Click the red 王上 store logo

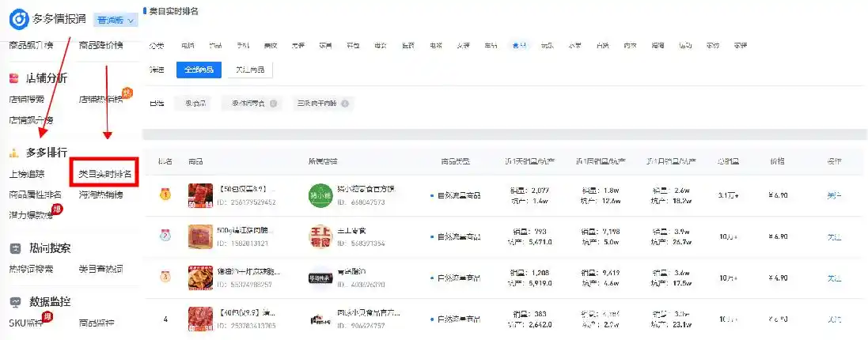[320, 236]
